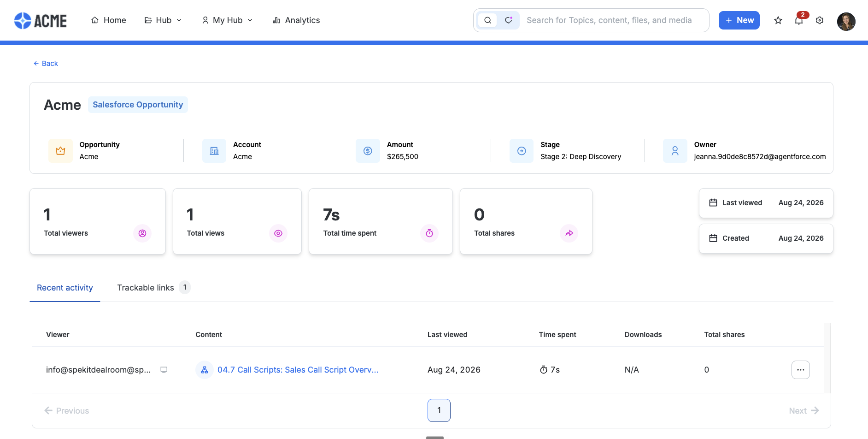Click the Trackable links count badge
This screenshot has height=439, width=868.
point(185,287)
